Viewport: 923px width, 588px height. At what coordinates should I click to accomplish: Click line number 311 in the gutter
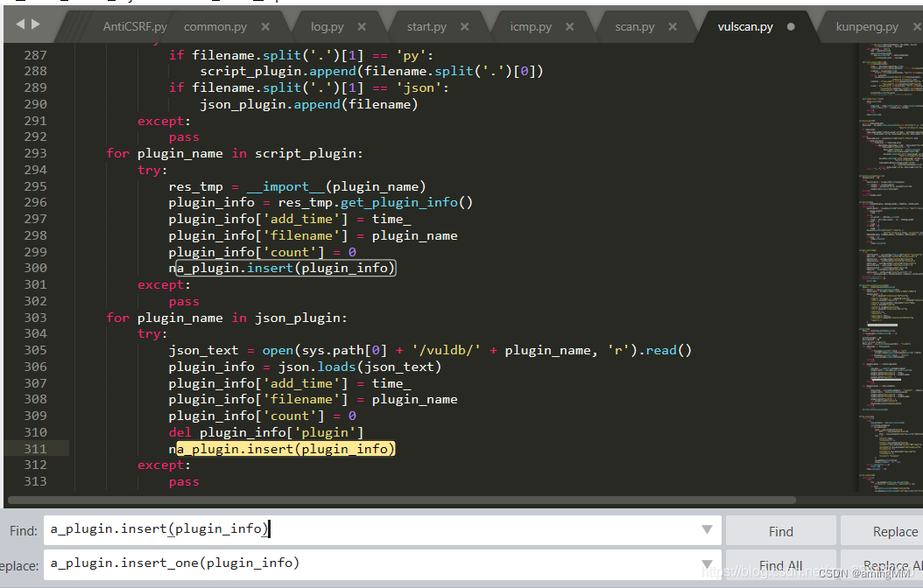35,449
